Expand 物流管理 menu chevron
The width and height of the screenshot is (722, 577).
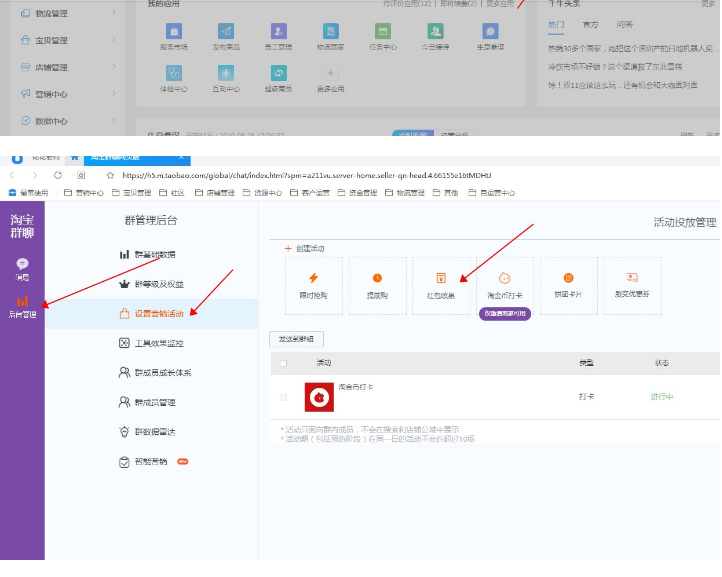click(114, 13)
